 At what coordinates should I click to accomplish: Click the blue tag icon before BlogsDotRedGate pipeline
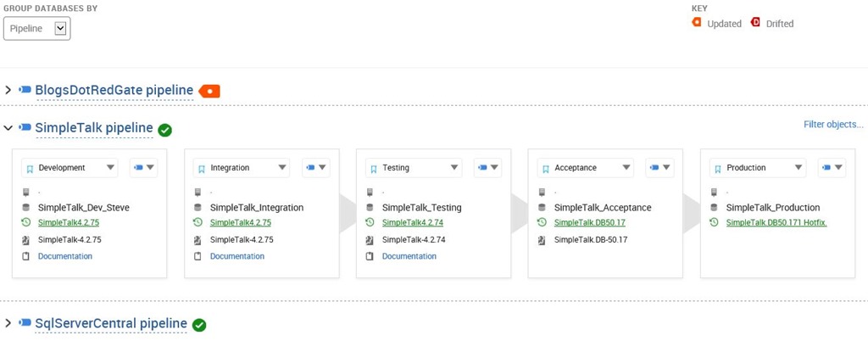[25, 90]
